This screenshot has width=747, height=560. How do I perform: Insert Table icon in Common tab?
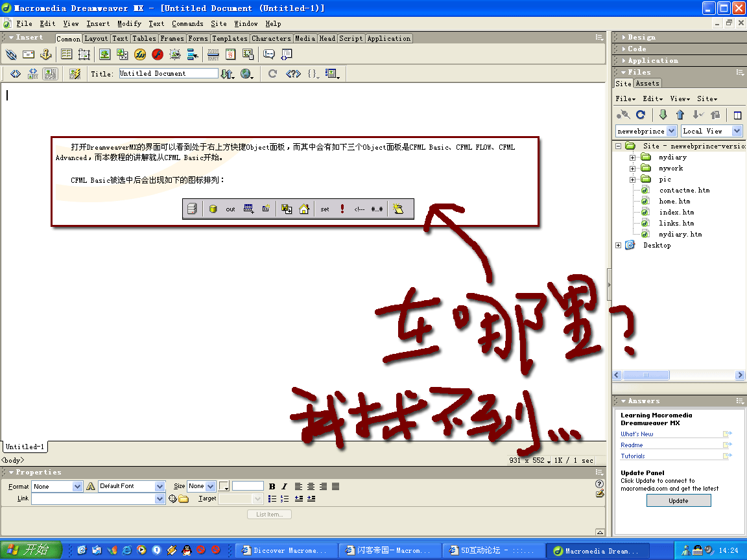pyautogui.click(x=67, y=54)
